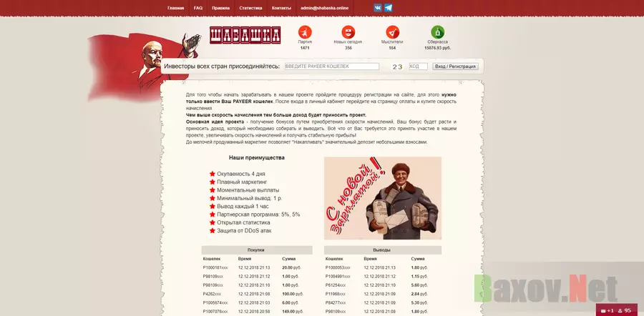
Task: Select wallet P1005674xxx in purchases table
Action: (215, 303)
